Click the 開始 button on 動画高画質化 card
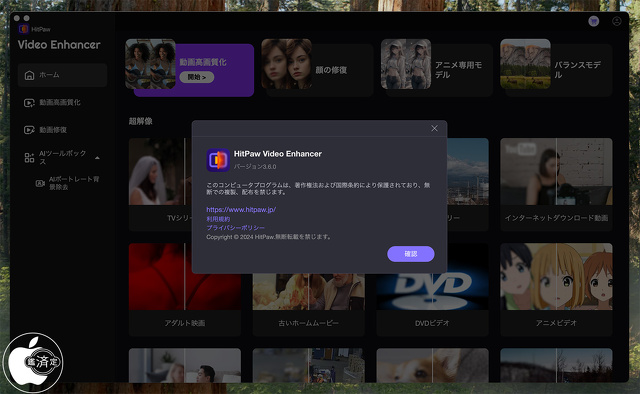This screenshot has height=394, width=640. pos(197,77)
